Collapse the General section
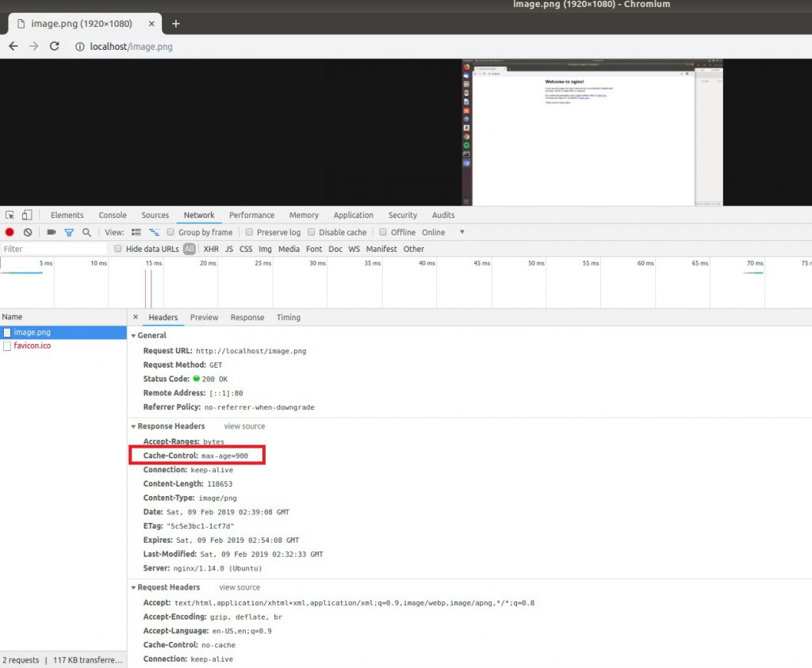 pyautogui.click(x=133, y=336)
